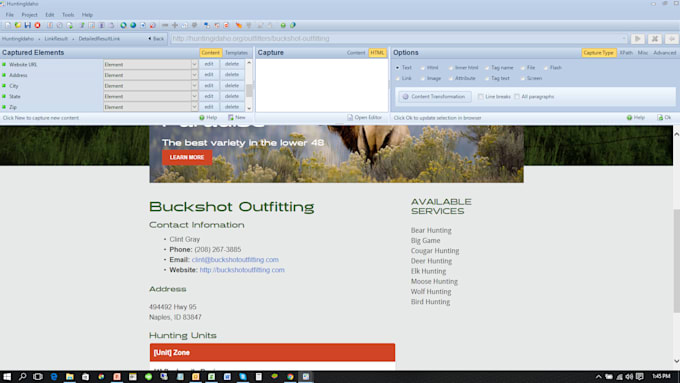
Task: Select the Html capture type radio
Action: click(x=422, y=68)
